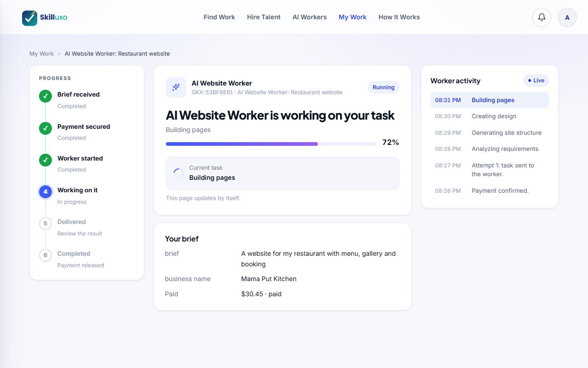The height and width of the screenshot is (368, 588).
Task: Click the breadcrumb chevron separator
Action: pos(59,54)
